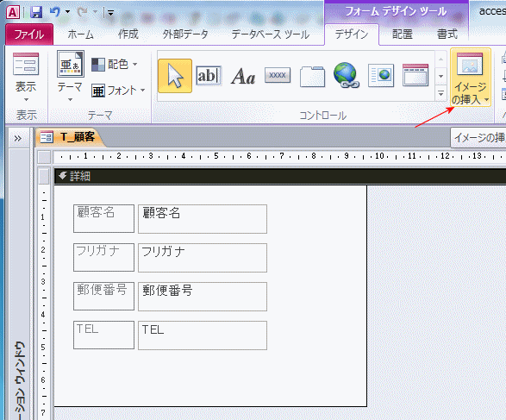Viewport: 506px width, 420px height.
Task: Open the フォント theme fonts dropdown
Action: [118, 91]
